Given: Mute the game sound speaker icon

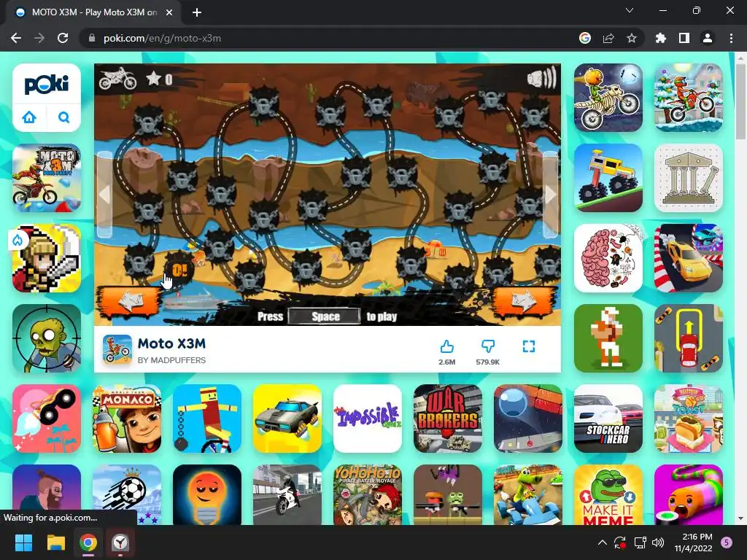Looking at the screenshot, I should (x=542, y=78).
